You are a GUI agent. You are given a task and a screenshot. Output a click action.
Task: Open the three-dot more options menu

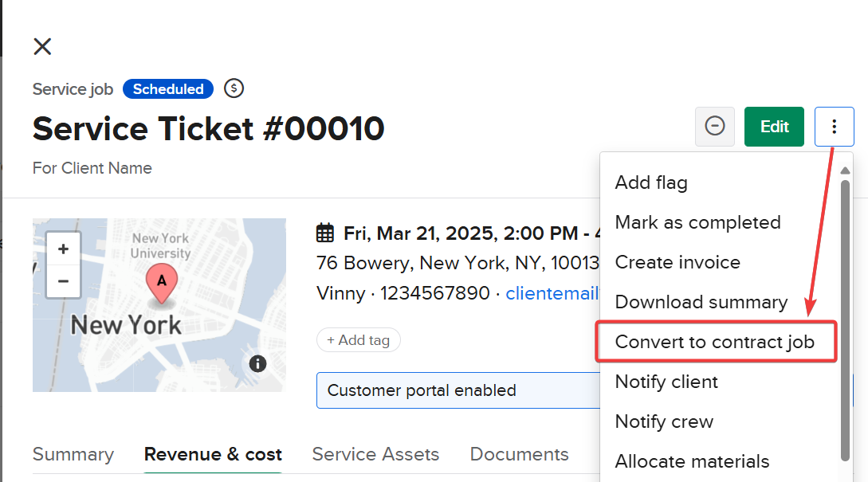pos(834,127)
